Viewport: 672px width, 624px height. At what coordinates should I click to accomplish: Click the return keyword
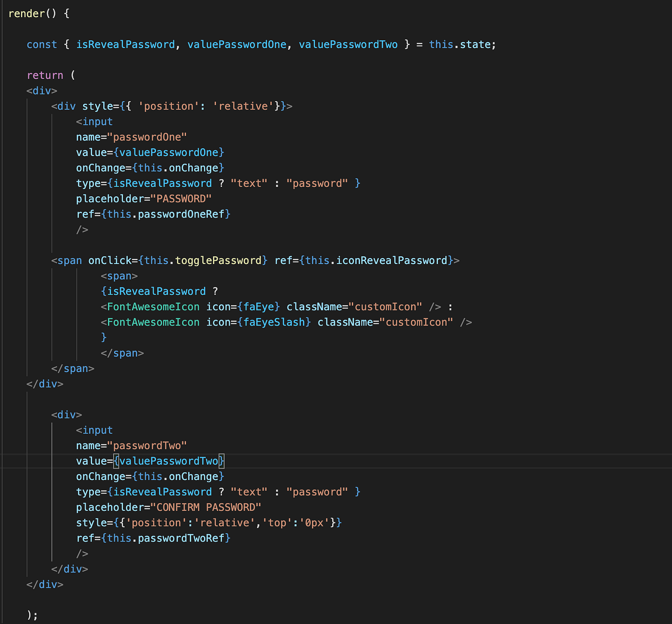45,75
